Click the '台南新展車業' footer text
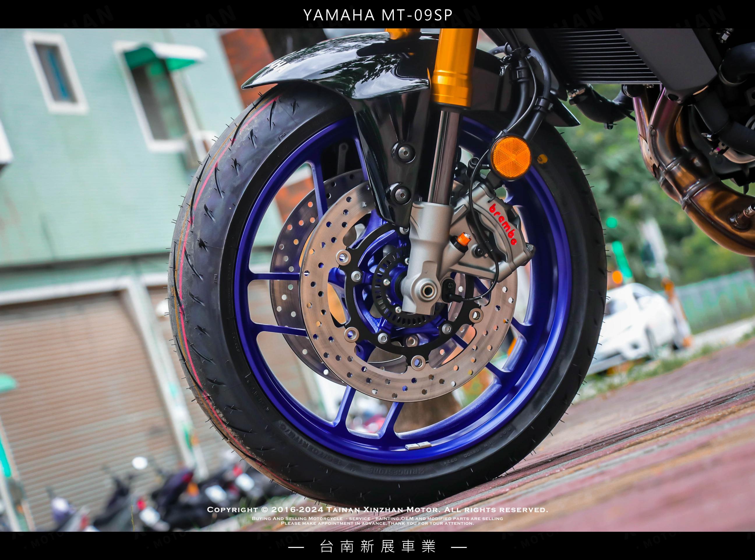Image resolution: width=755 pixels, height=560 pixels. (x=377, y=547)
